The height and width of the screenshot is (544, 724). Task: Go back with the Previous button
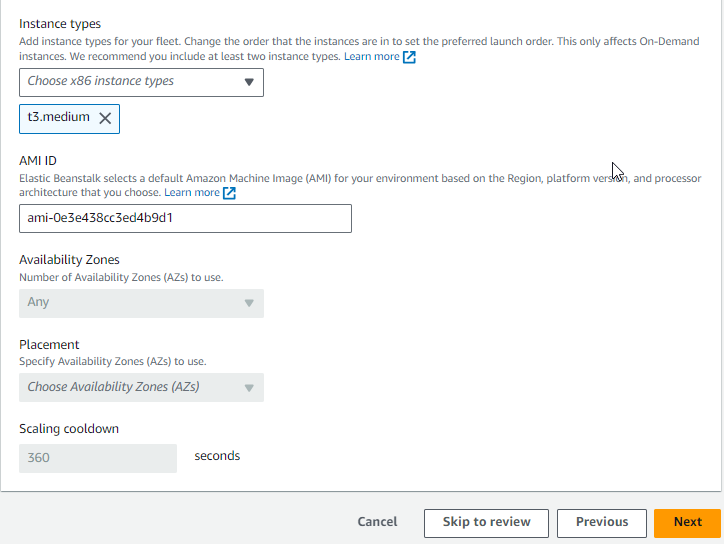[x=602, y=523]
